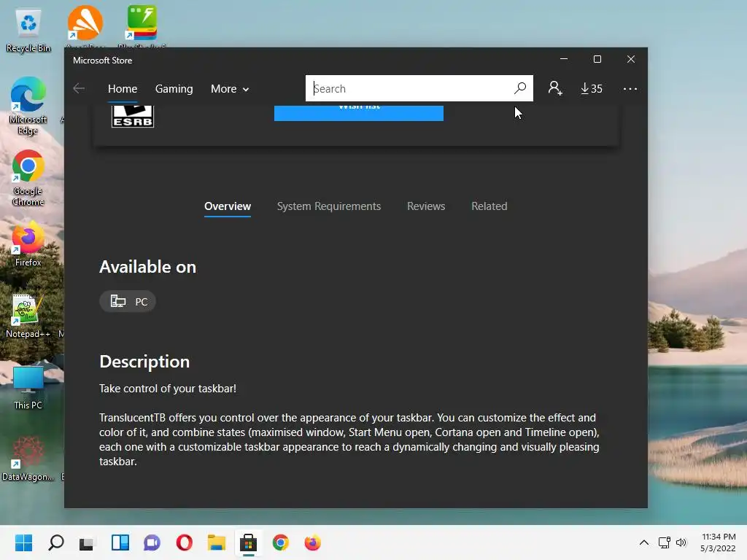Show hidden tray icons chevron
Viewport: 747px width, 560px height.
coord(643,542)
